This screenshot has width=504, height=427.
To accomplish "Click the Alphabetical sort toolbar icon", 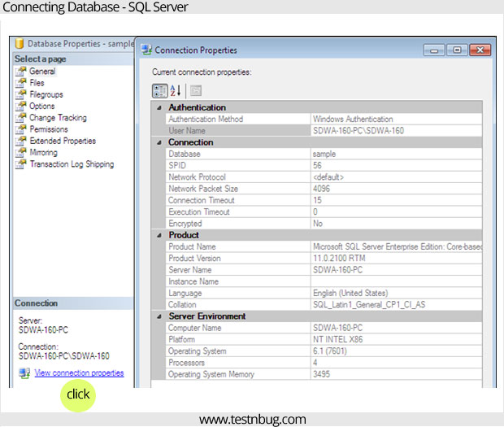I will click(x=176, y=90).
